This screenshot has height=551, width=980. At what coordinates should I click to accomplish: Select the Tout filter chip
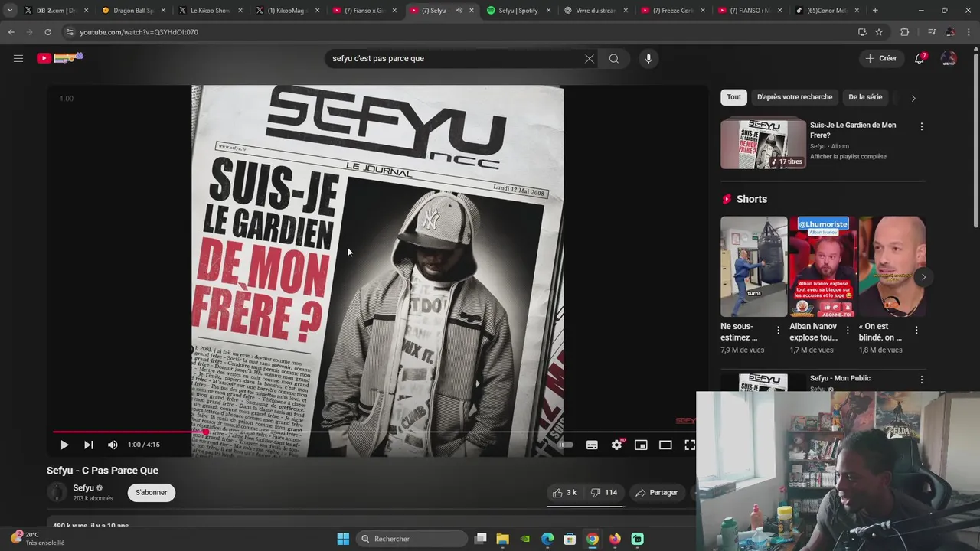[733, 97]
